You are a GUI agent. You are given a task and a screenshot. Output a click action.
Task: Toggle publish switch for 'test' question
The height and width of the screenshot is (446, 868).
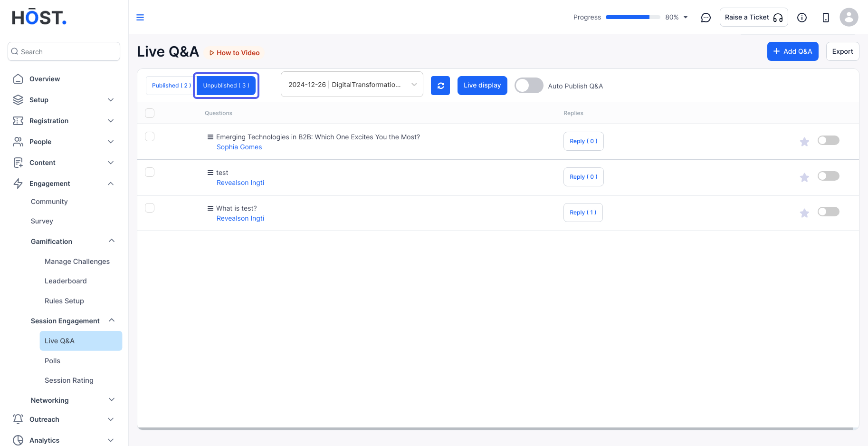829,176
